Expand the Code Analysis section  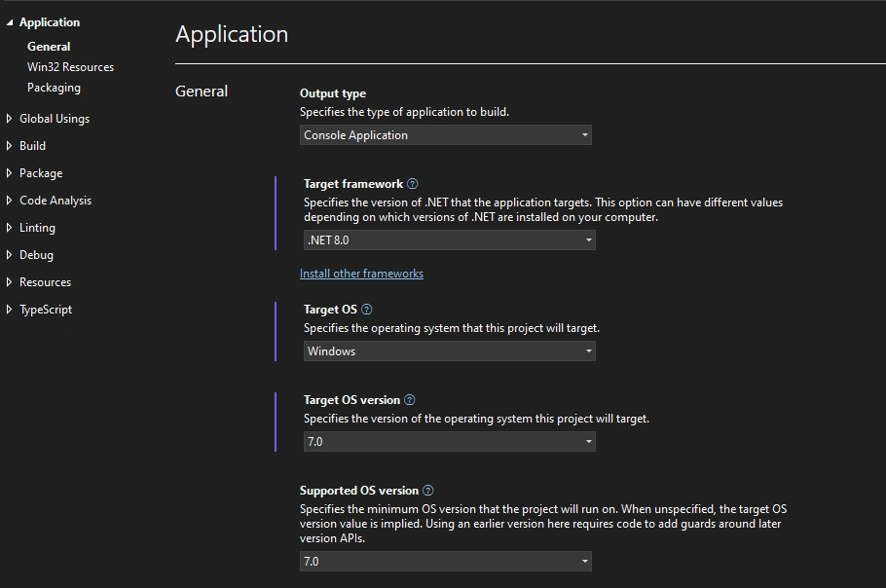pos(9,200)
